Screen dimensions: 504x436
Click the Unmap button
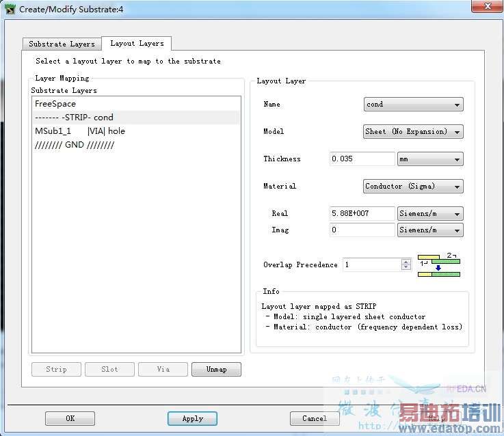point(216,370)
